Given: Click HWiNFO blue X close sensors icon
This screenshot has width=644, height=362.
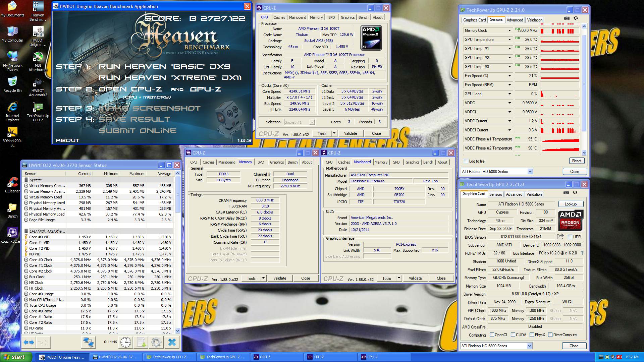Looking at the screenshot, I should tap(172, 342).
